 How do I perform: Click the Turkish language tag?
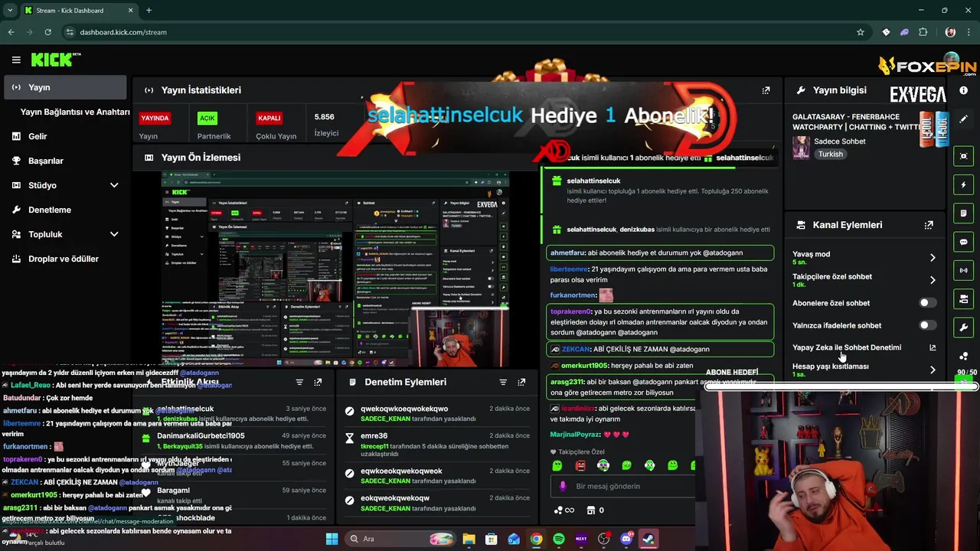[830, 154]
